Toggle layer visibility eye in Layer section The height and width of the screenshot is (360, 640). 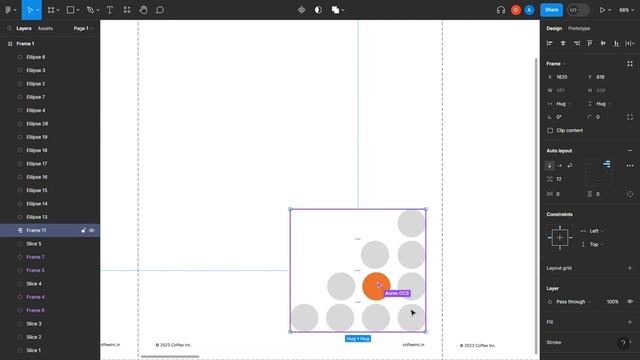(x=630, y=302)
